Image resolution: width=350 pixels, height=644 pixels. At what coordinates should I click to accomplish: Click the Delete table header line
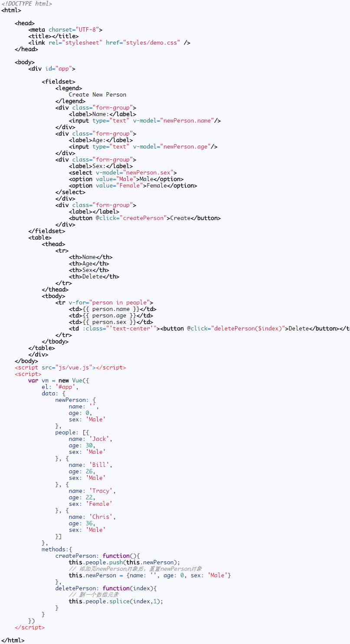click(94, 276)
